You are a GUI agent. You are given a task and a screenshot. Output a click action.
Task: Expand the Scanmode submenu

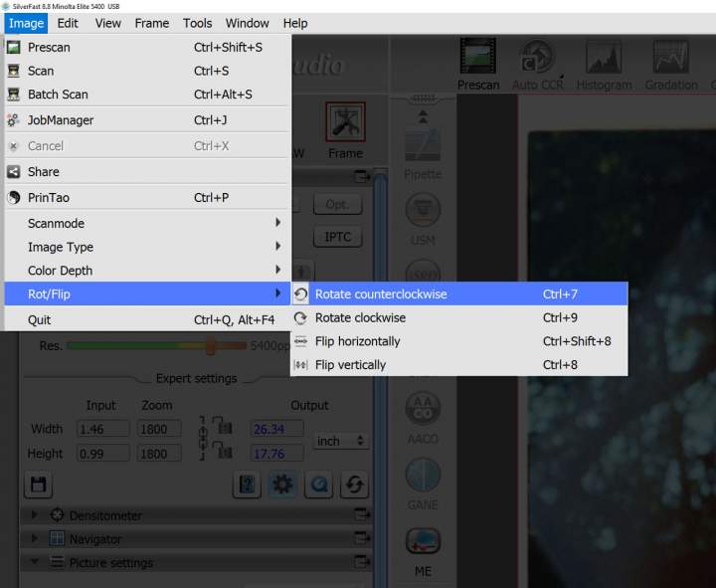[147, 224]
